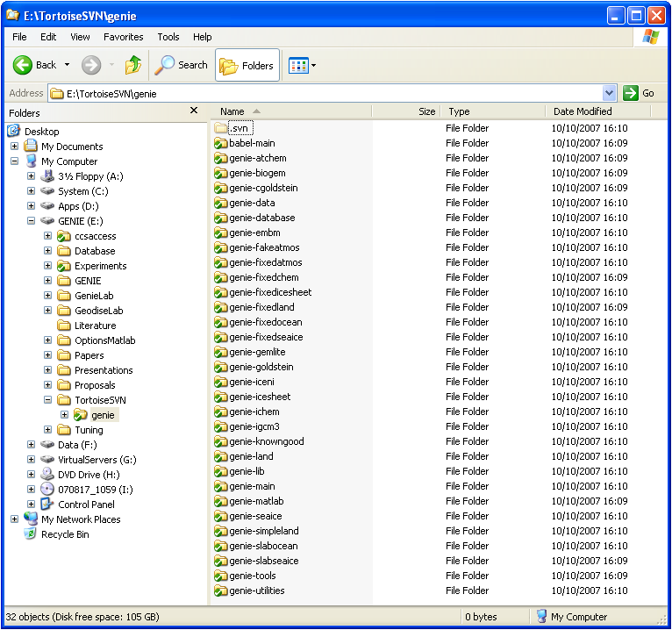Toggle the Folders pane button
The image size is (672, 630).
coord(247,65)
